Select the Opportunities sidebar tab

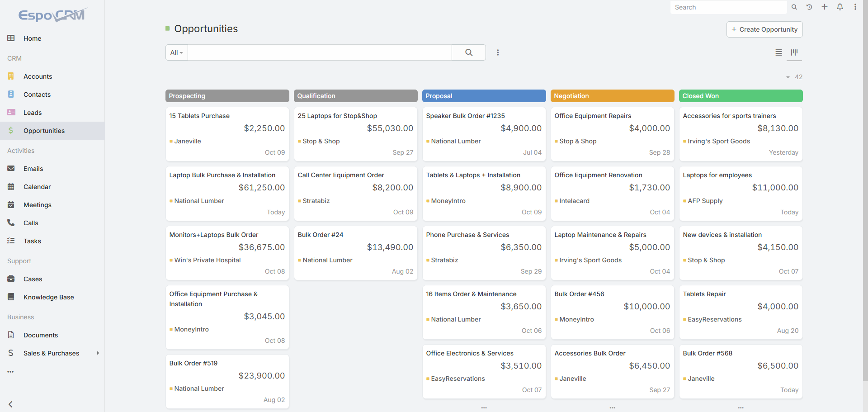(x=52, y=131)
